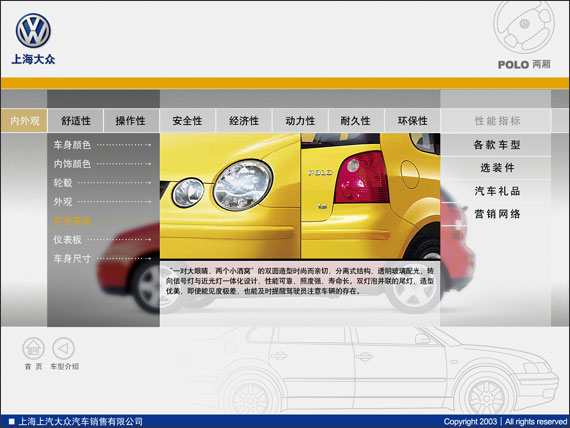570x428 pixels.
Task: Go to home via the 首页 house icon
Action: click(33, 348)
